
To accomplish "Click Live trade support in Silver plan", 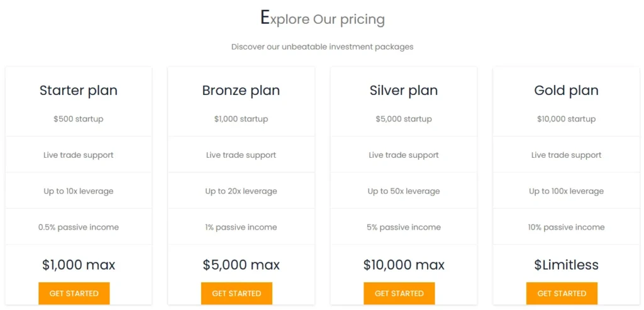I will (404, 155).
